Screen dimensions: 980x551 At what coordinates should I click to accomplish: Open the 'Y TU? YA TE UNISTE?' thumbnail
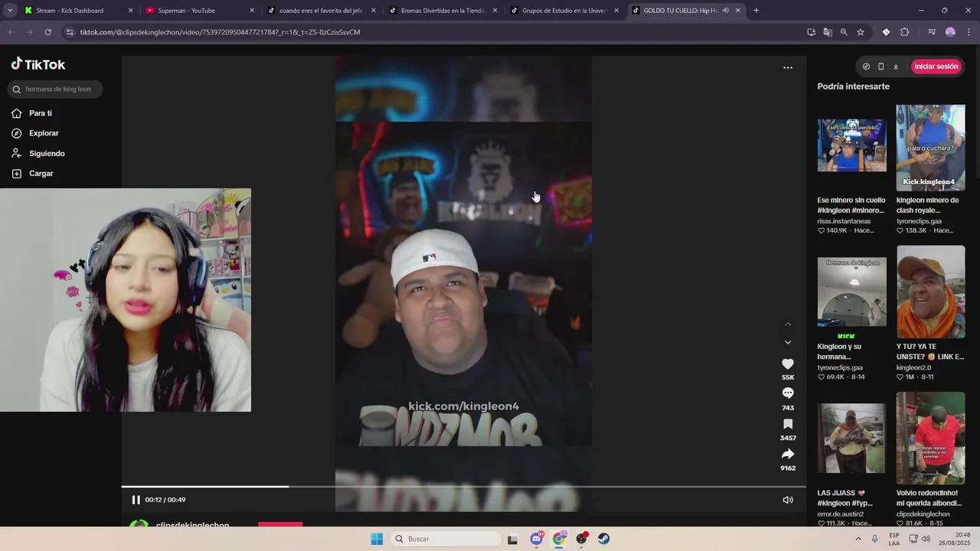click(930, 292)
